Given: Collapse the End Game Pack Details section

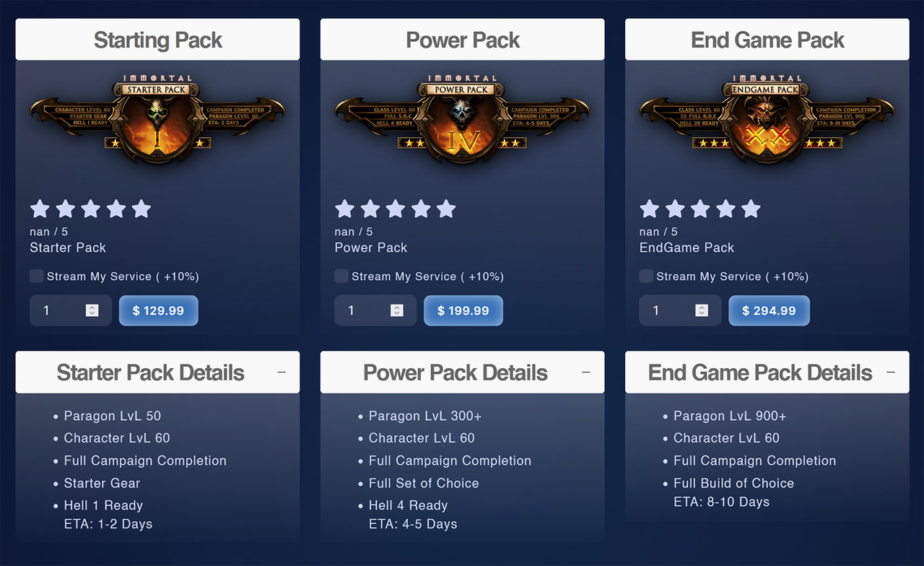Looking at the screenshot, I should 891,373.
